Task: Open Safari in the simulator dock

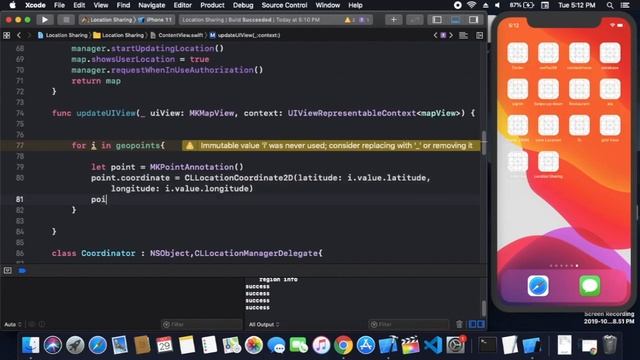Action: 538,286
